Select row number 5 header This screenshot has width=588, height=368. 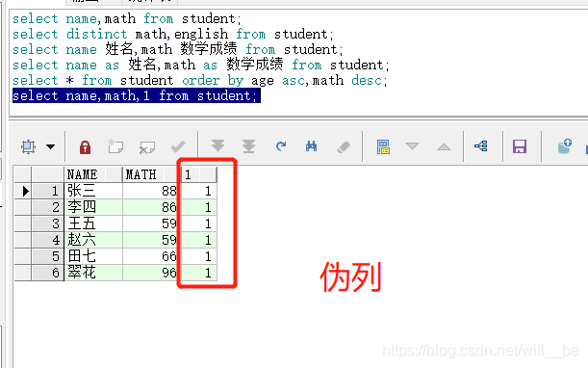47,256
